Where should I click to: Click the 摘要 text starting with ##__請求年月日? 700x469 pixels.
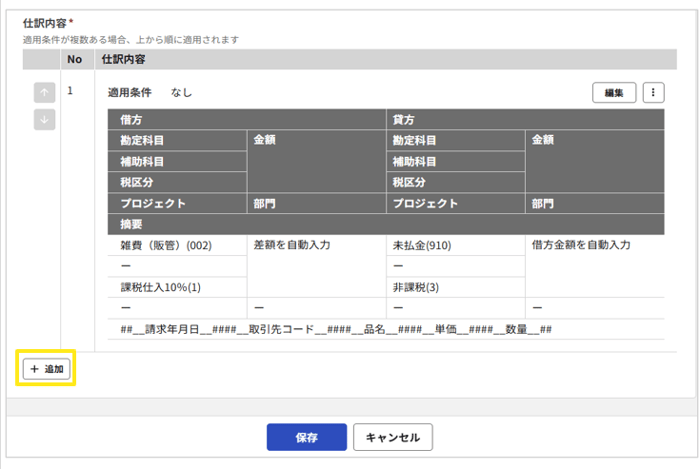pos(335,330)
